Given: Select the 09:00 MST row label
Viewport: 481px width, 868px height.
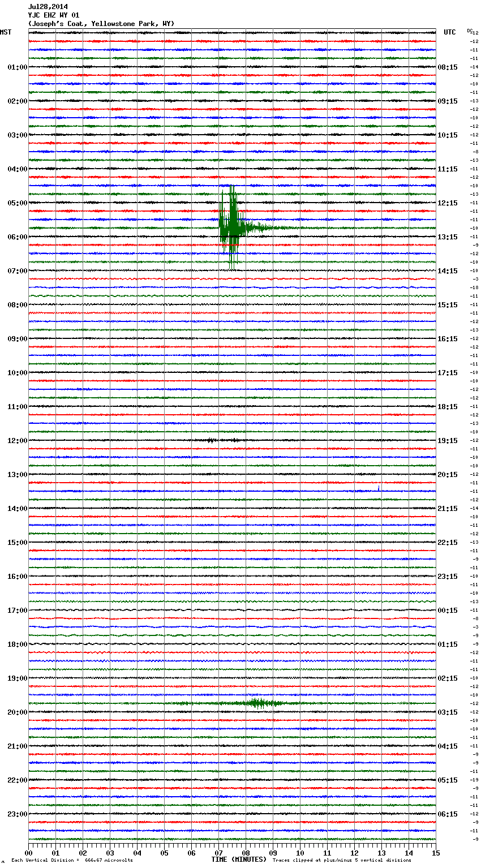Looking at the screenshot, I should click(x=18, y=339).
